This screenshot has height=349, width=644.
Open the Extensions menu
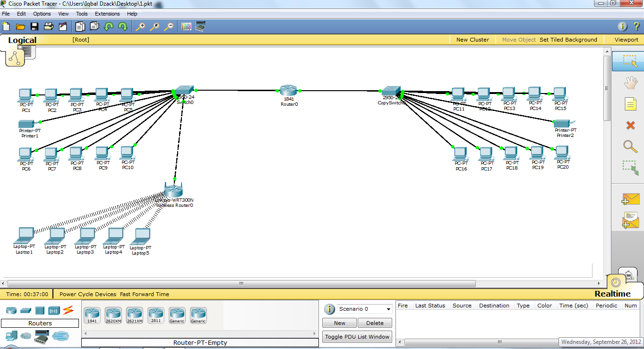tap(107, 14)
